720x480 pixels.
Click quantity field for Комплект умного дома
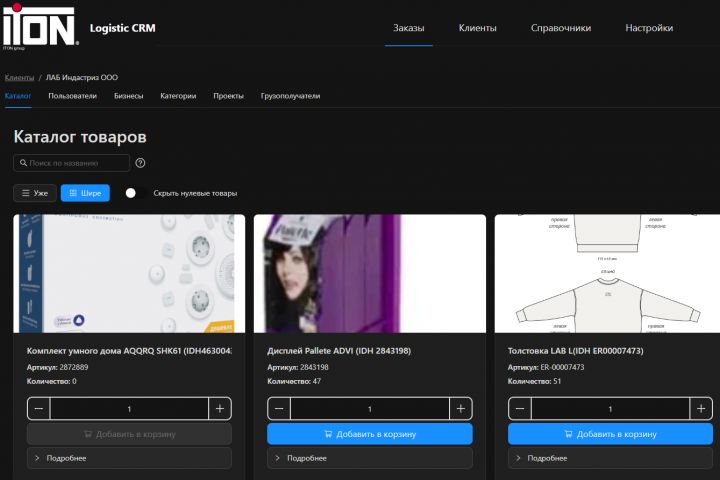(129, 408)
